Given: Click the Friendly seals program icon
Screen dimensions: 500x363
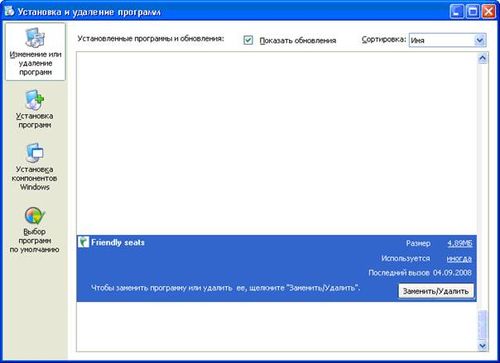Looking at the screenshot, I should [83, 242].
